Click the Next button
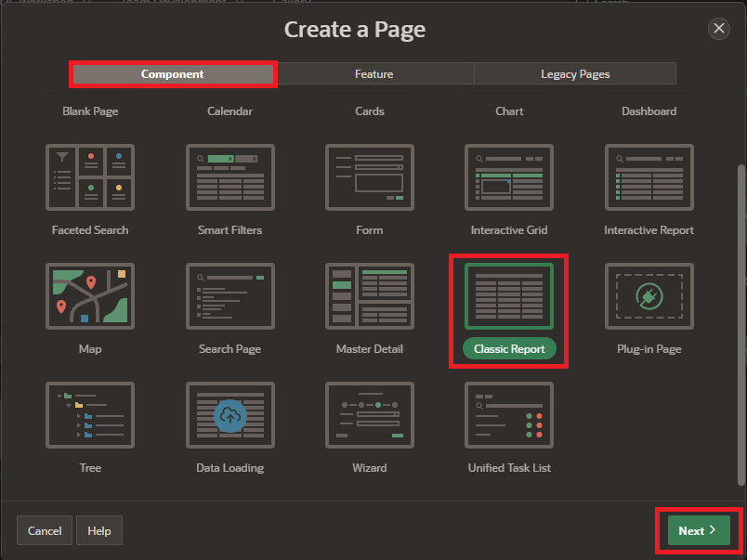 point(698,530)
